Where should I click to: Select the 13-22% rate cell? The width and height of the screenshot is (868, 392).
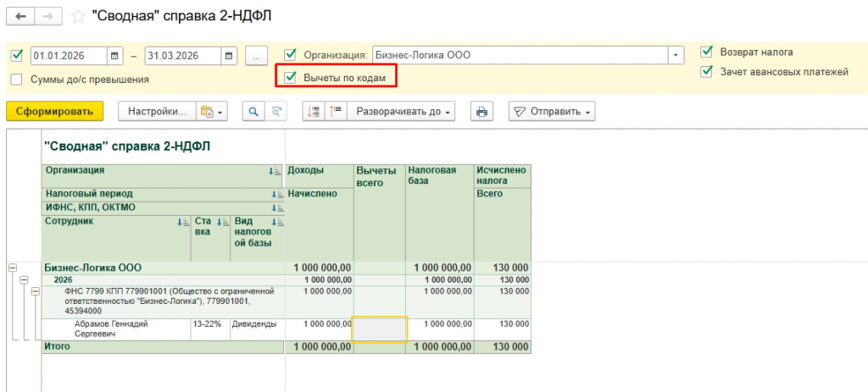[210, 329]
